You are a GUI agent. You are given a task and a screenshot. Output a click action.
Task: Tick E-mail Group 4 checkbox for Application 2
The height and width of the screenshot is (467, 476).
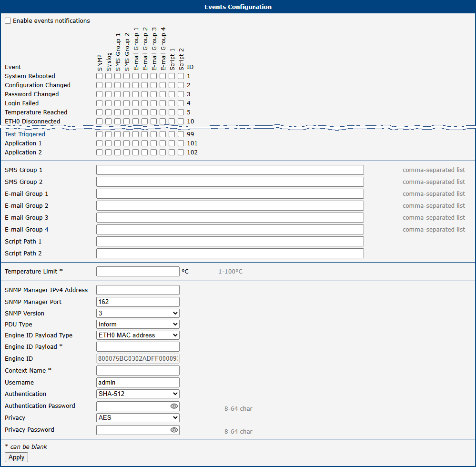click(x=162, y=152)
